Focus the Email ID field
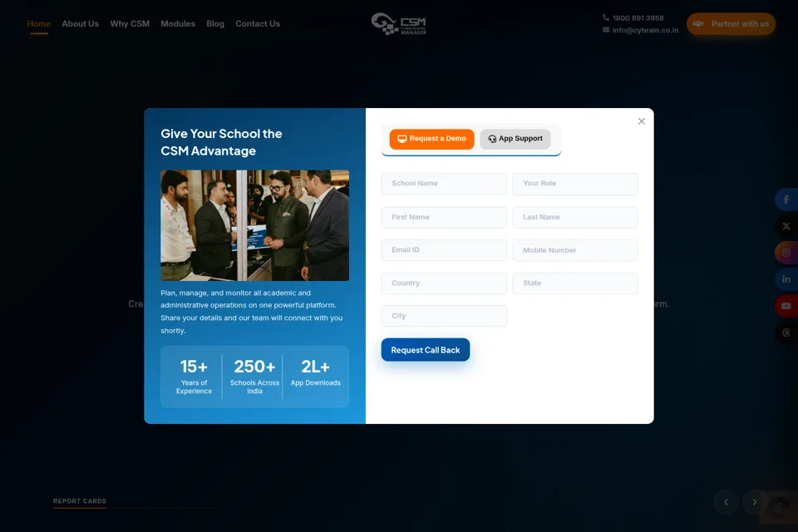The width and height of the screenshot is (798, 532). pyautogui.click(x=444, y=250)
